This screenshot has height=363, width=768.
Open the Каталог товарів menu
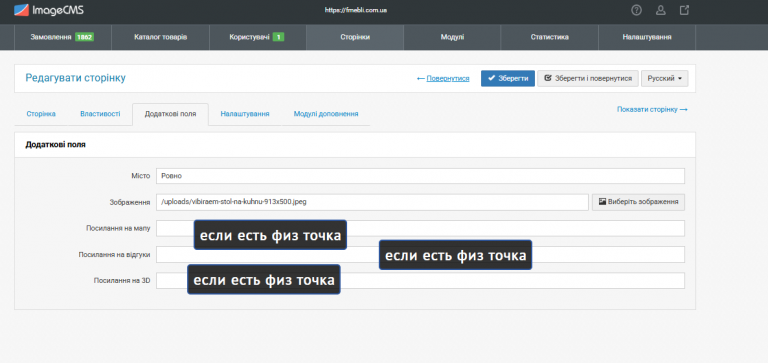161,37
